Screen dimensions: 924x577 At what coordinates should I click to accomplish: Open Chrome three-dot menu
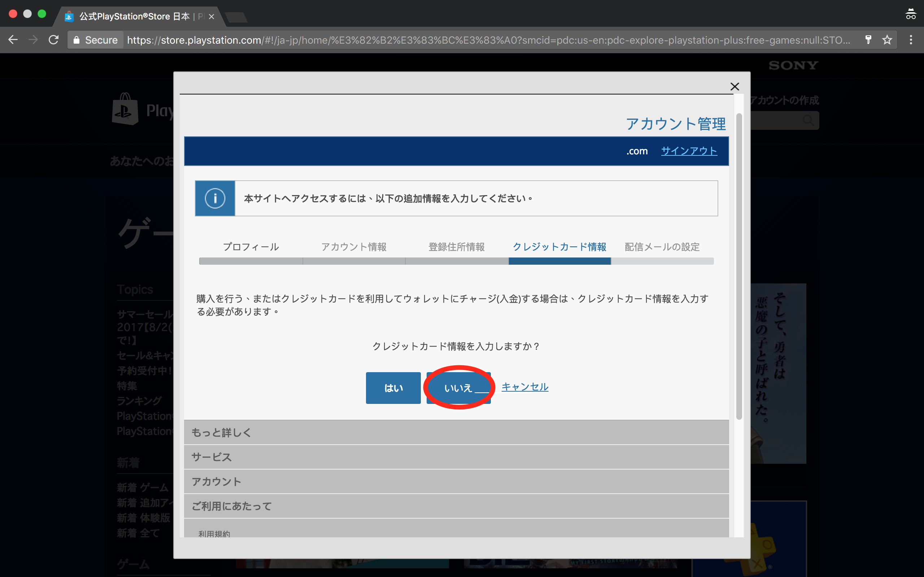(x=911, y=40)
